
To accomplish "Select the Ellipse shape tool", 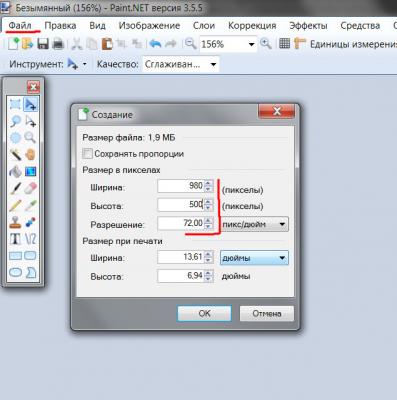I will click(x=15, y=272).
